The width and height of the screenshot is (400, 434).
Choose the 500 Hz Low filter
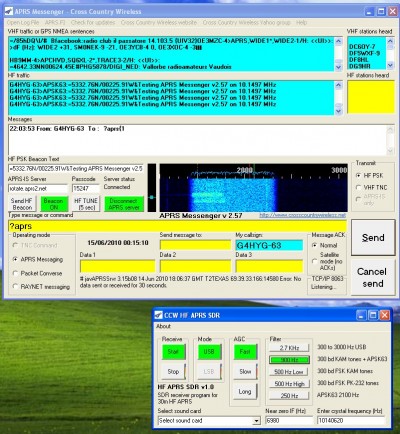click(289, 372)
